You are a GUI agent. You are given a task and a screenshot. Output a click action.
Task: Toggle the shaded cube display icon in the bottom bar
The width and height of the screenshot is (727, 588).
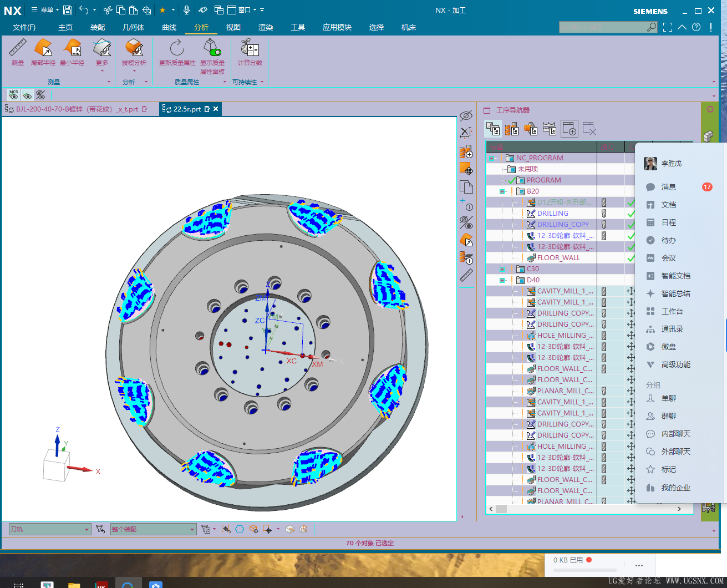[290, 529]
